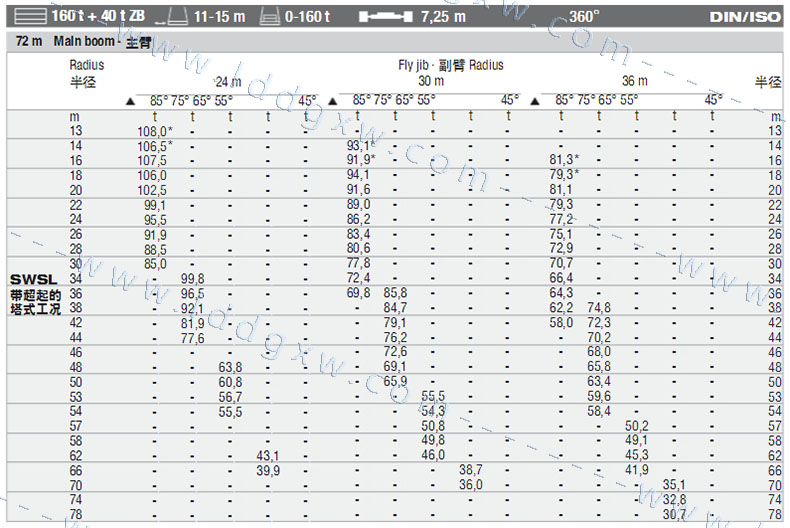Select the value '65,9'
This screenshot has height=528, width=790.
(x=396, y=381)
